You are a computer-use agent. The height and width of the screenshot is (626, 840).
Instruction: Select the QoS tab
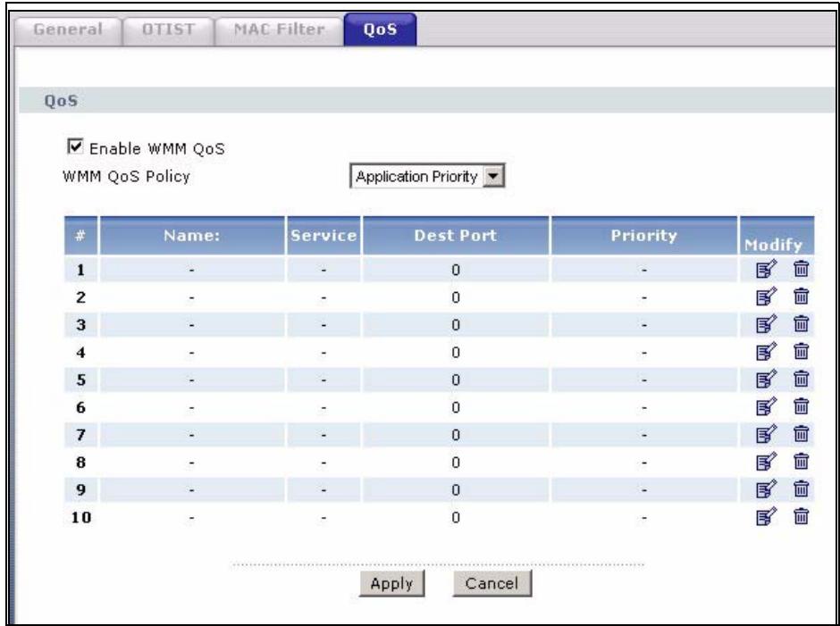click(381, 29)
